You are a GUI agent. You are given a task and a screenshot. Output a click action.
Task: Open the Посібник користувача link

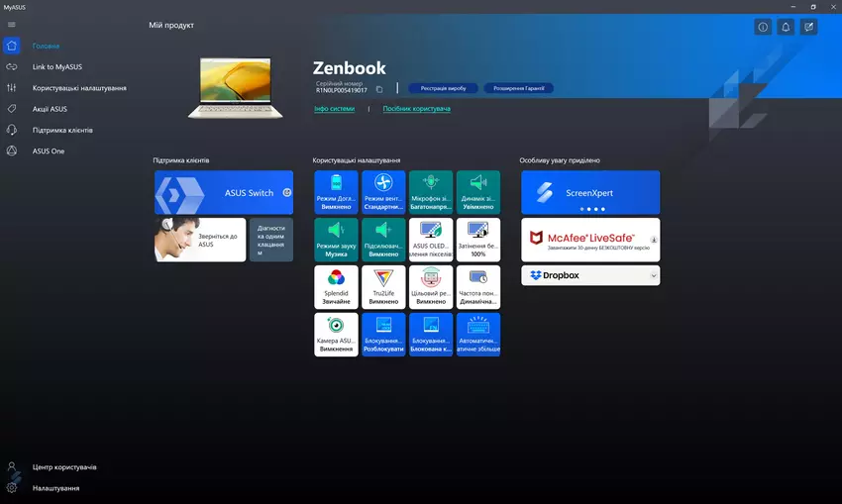click(x=416, y=109)
